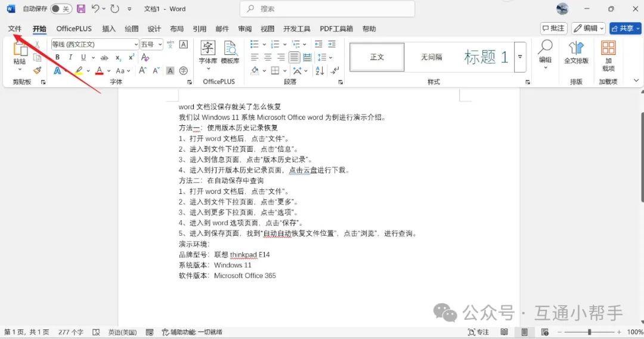Click the 批注 Comments button

point(553,29)
